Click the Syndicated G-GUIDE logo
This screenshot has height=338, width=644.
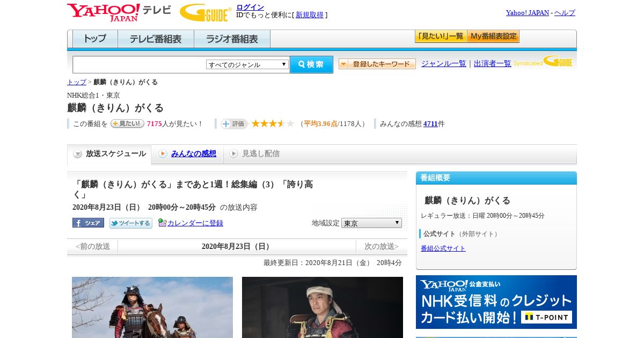click(x=543, y=61)
